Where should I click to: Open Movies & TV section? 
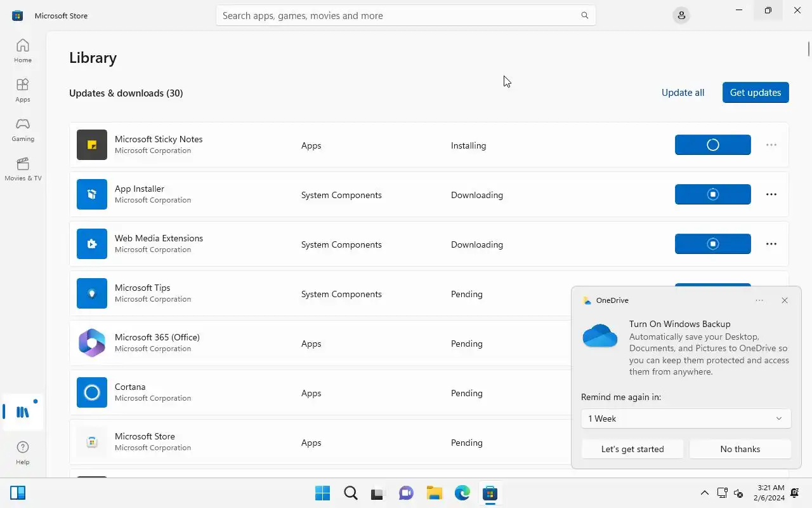(x=23, y=169)
